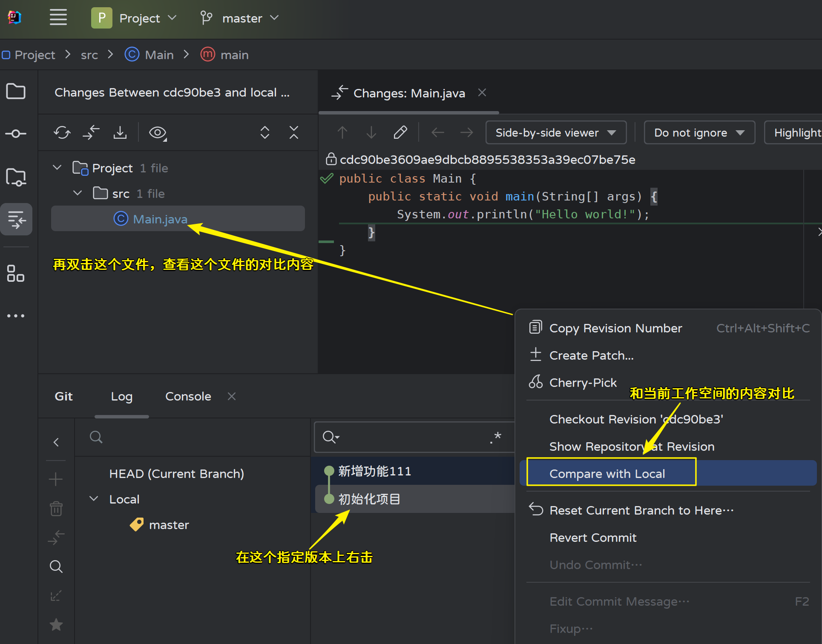Viewport: 822px width, 644px height.
Task: Click the branch search field
Action: (x=192, y=437)
